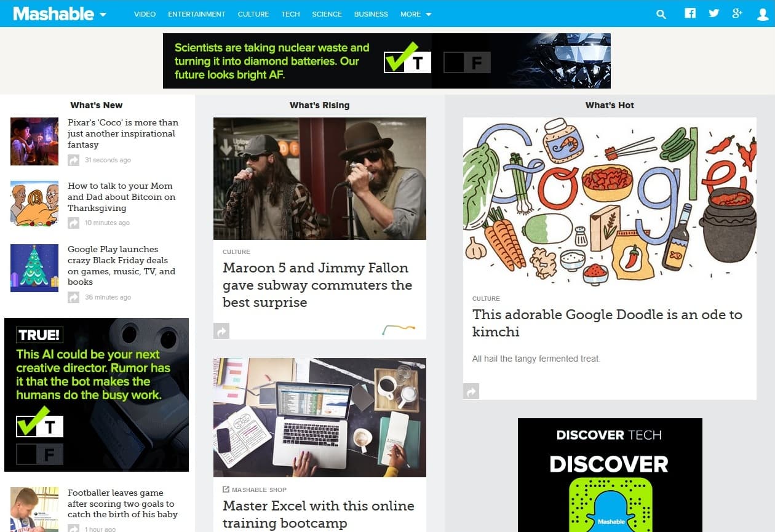The image size is (775, 532).
Task: Tick the F checkbox in the AI creative director ad
Action: (40, 455)
